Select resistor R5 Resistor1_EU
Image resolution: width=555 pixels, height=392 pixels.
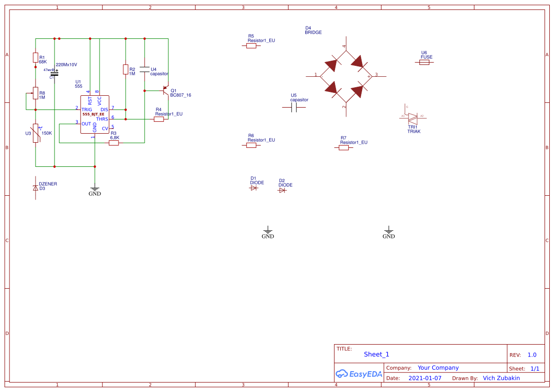252,46
